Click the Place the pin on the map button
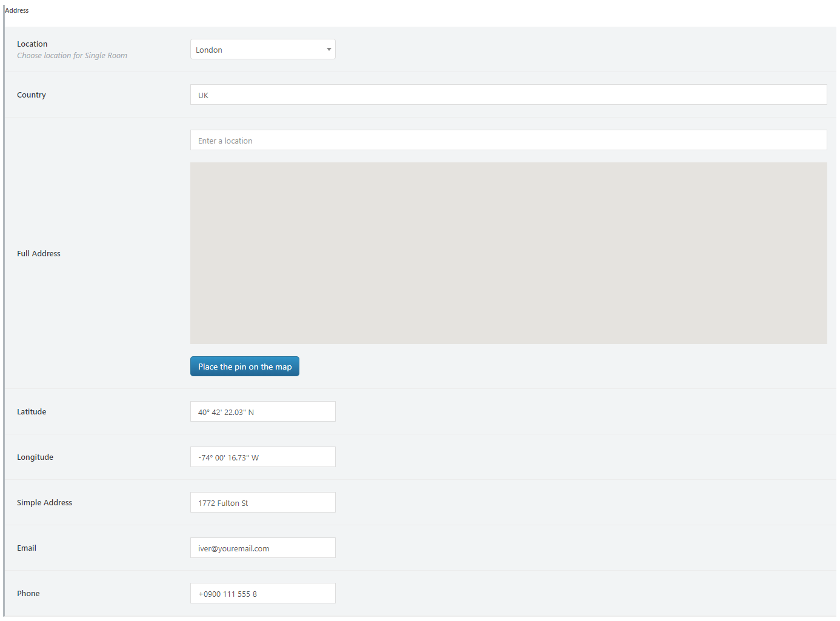Viewport: 840px width, 621px height. pyautogui.click(x=245, y=367)
